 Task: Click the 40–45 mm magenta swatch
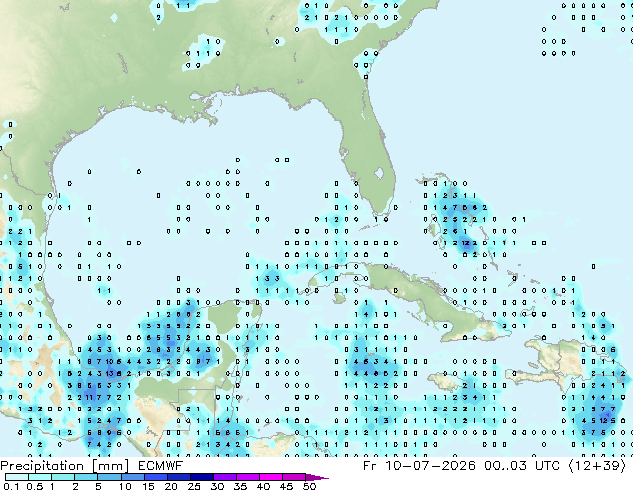pos(271,477)
